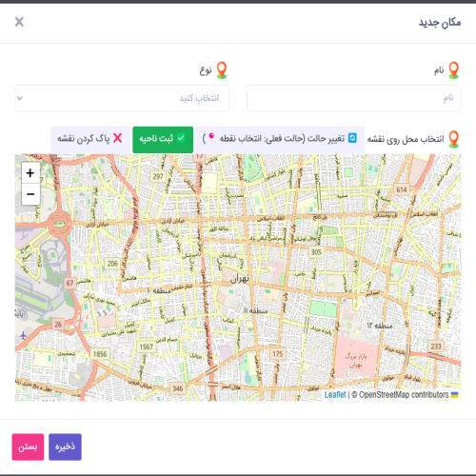Click the location pin icon next to نوع label

[x=222, y=70]
